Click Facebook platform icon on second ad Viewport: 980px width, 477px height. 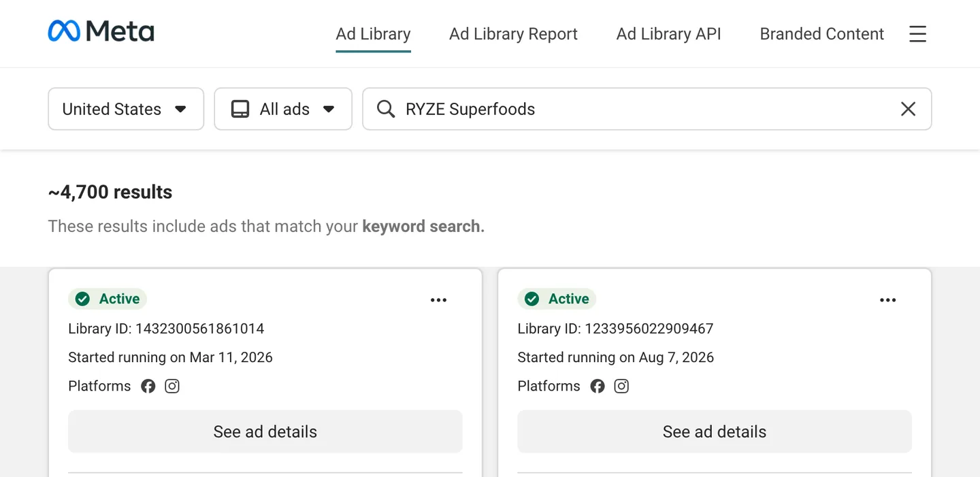[x=598, y=386]
